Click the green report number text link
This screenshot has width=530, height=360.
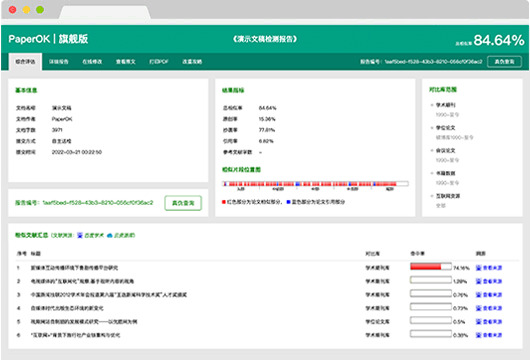click(x=84, y=203)
